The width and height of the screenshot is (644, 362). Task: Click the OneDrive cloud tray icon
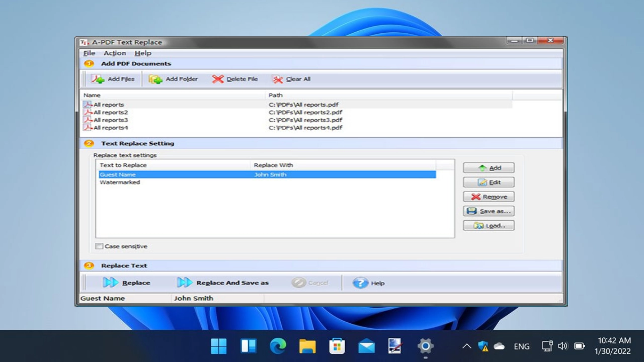coord(499,346)
